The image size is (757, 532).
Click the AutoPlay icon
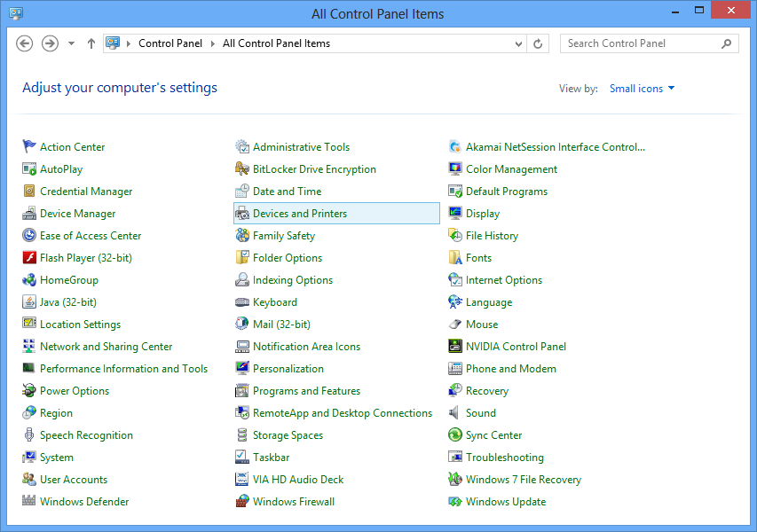[29, 168]
